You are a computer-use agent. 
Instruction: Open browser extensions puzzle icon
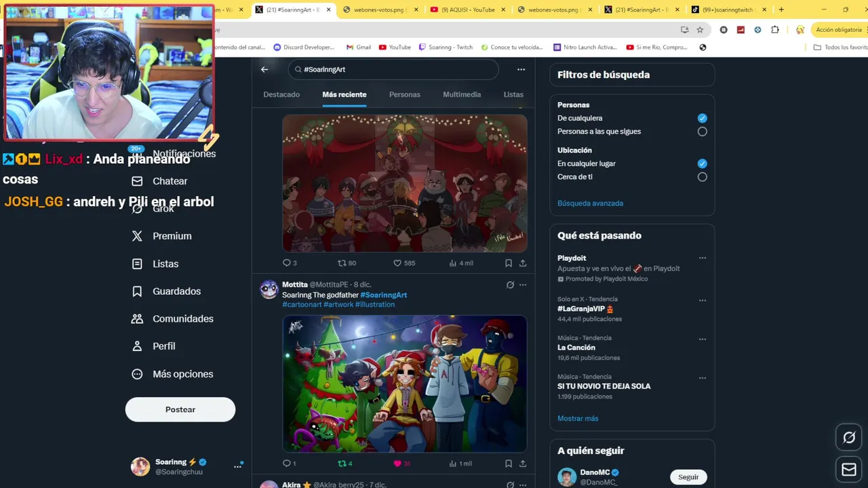(x=775, y=30)
